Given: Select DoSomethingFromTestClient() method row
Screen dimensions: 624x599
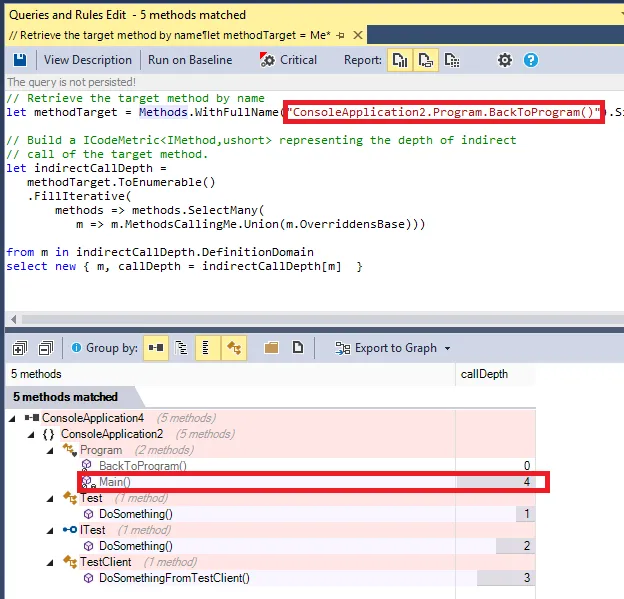Looking at the screenshot, I should click(x=271, y=578).
